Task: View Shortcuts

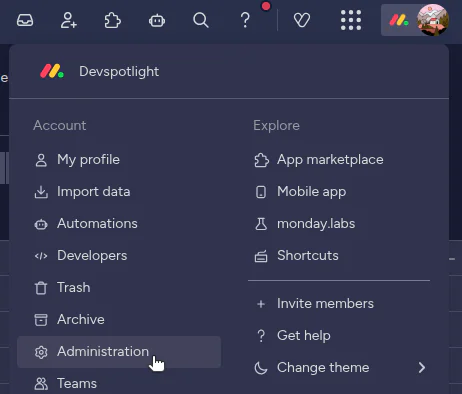Action: tap(308, 256)
